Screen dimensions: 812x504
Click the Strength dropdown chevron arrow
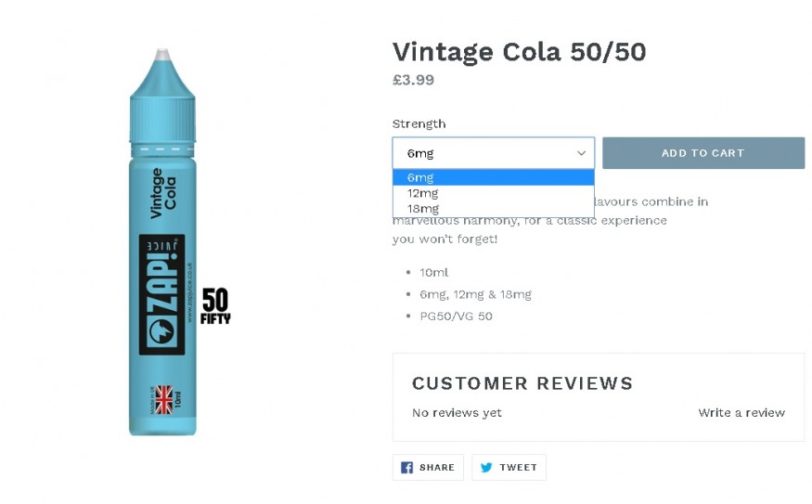582,153
